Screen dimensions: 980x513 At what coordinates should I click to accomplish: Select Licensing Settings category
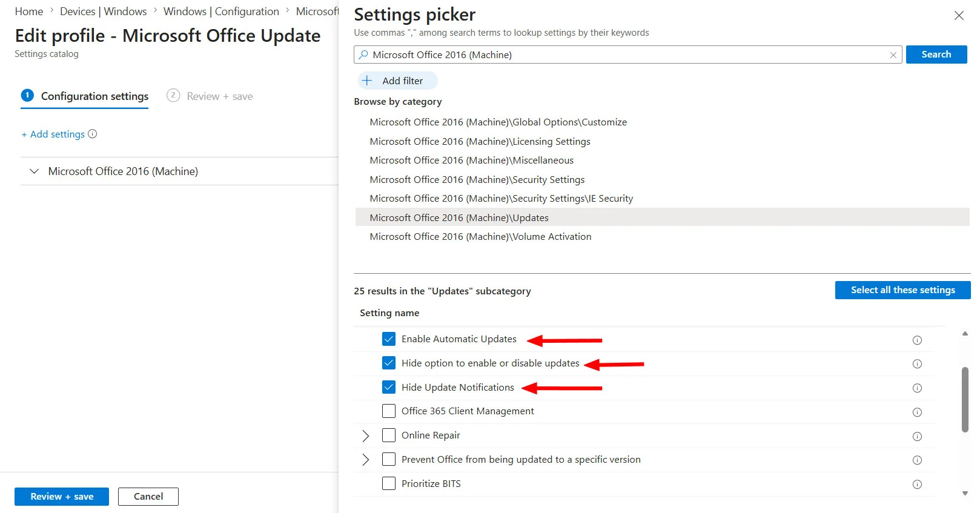point(480,142)
